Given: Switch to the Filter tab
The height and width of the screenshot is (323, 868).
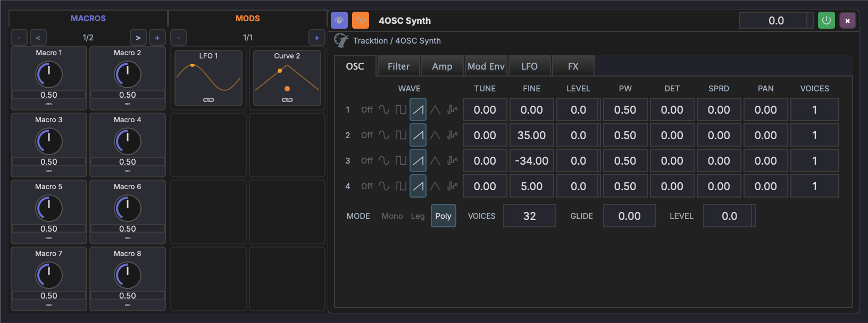Looking at the screenshot, I should coord(399,66).
